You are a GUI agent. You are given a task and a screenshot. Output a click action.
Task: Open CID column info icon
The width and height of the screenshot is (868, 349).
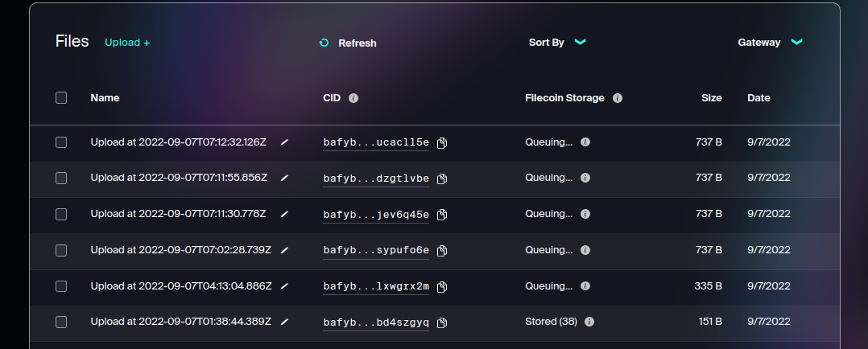pos(353,98)
